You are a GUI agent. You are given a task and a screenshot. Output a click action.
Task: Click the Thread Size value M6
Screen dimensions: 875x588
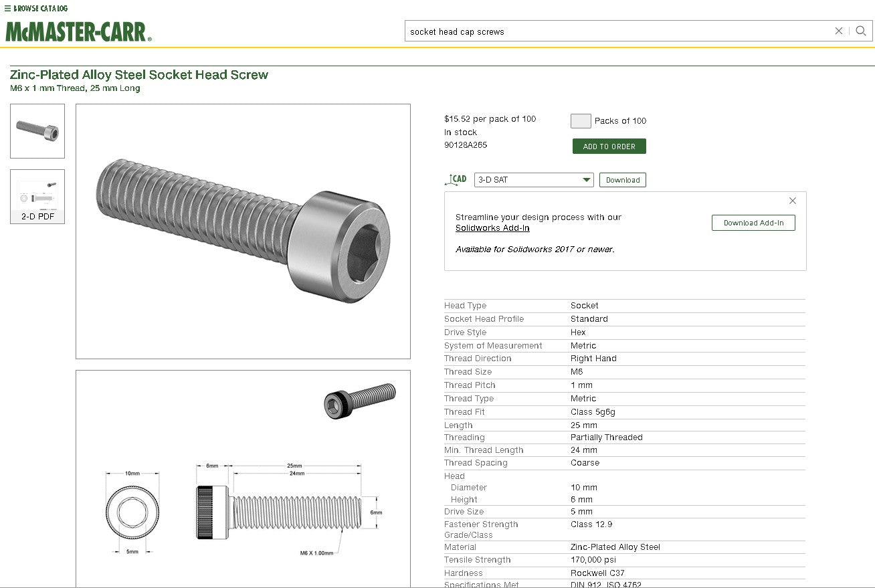(577, 372)
